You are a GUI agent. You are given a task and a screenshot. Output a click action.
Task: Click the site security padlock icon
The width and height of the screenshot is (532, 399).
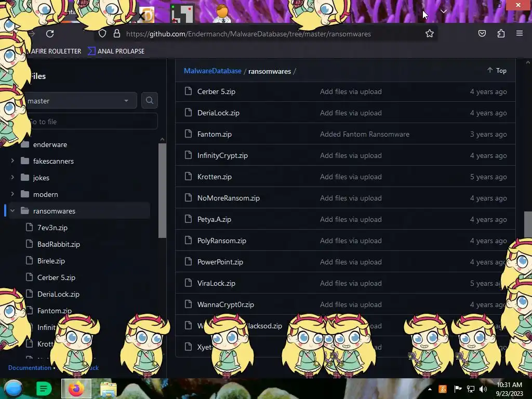(x=117, y=33)
